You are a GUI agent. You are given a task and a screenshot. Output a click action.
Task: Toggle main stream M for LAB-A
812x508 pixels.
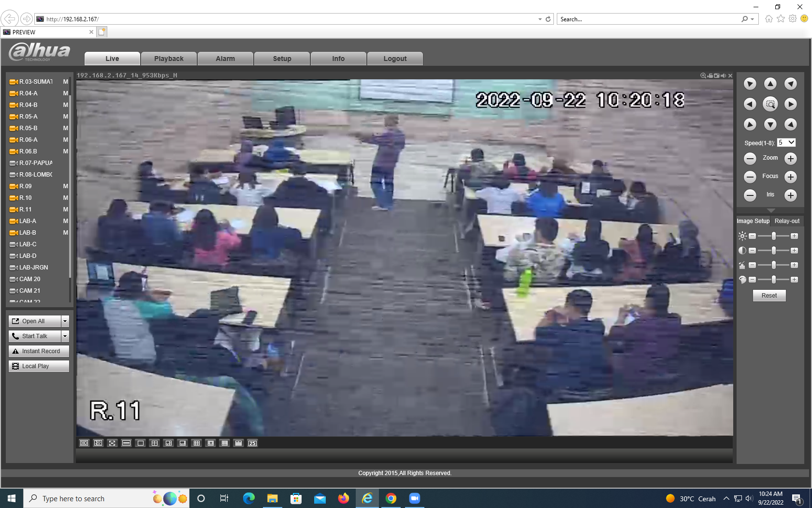coord(65,221)
